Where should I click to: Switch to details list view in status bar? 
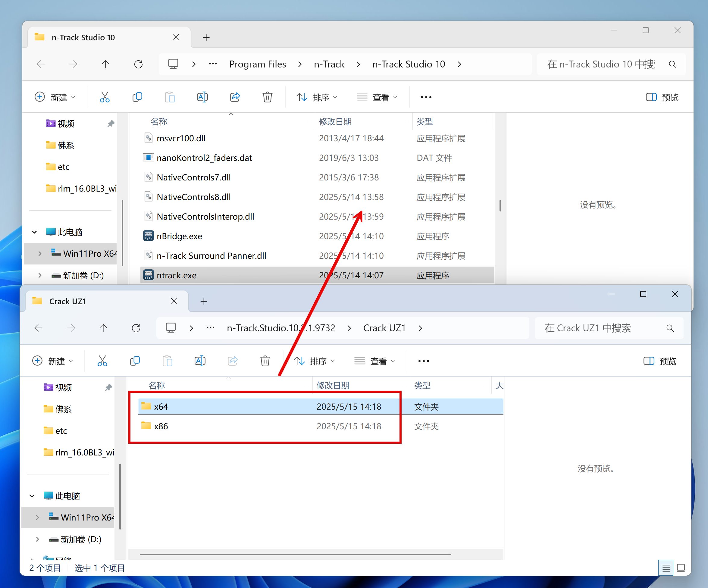pyautogui.click(x=666, y=568)
